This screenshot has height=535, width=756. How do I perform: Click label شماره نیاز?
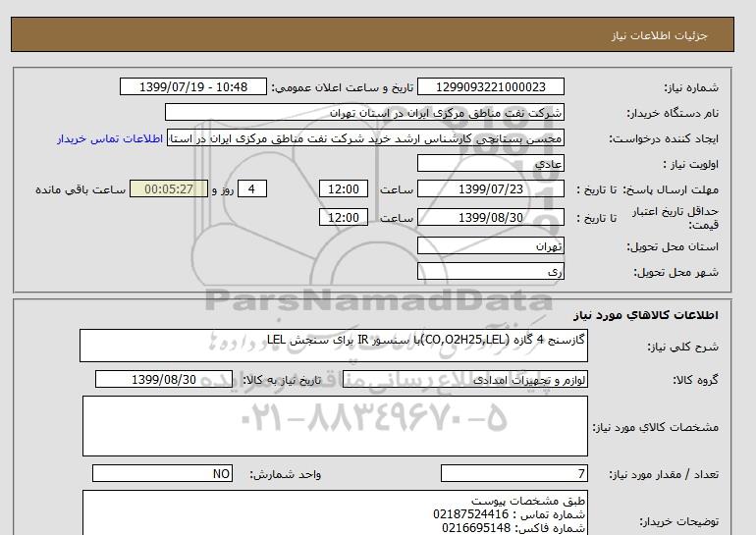point(691,87)
